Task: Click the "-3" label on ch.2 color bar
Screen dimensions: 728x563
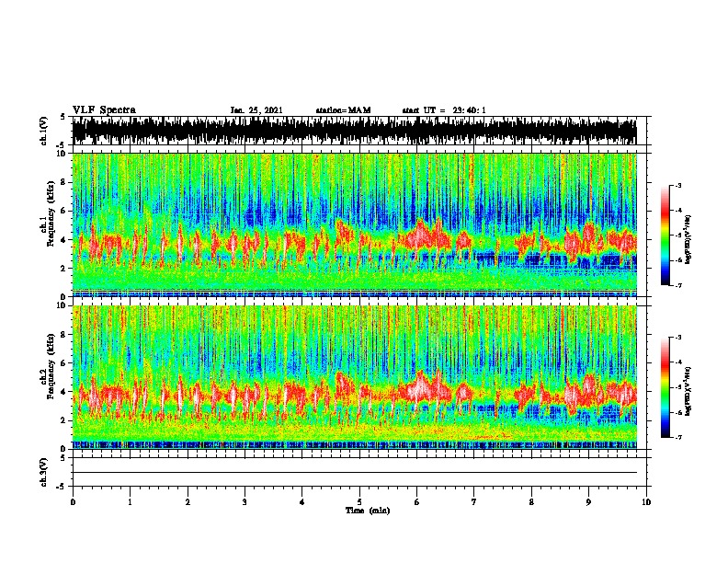Action: click(677, 338)
